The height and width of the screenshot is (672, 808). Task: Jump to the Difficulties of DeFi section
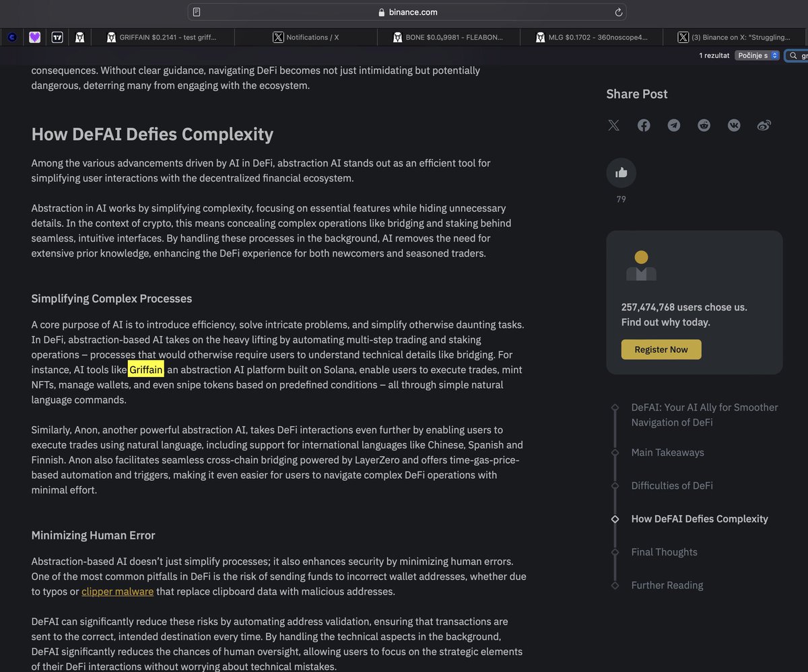coord(671,485)
